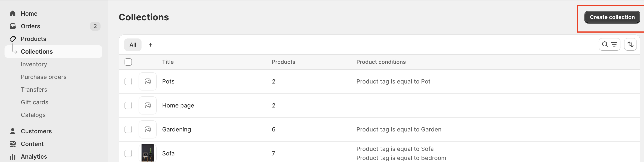Click the Customers person icon
The image size is (644, 162).
(13, 131)
